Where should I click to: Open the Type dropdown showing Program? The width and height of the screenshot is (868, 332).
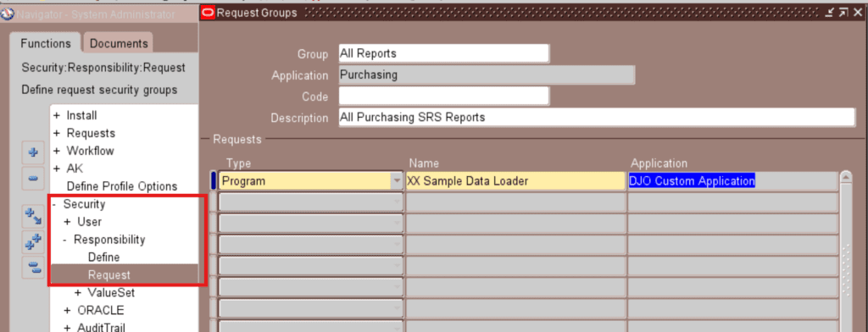397,181
